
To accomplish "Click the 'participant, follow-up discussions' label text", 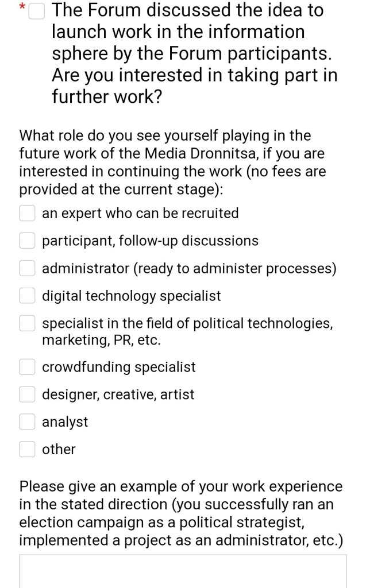I will [150, 241].
